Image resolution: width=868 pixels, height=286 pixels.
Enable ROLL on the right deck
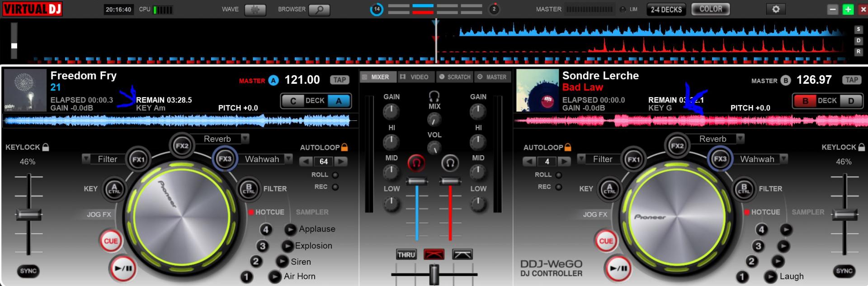(x=559, y=175)
